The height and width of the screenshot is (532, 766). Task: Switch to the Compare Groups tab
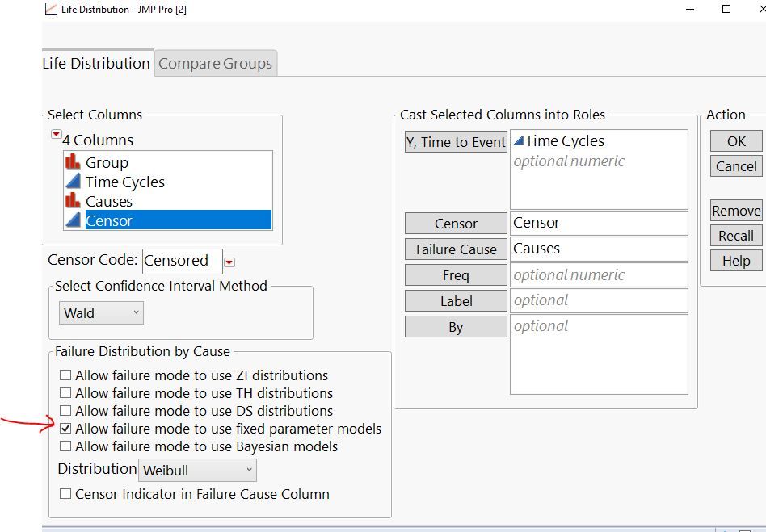[x=215, y=64]
